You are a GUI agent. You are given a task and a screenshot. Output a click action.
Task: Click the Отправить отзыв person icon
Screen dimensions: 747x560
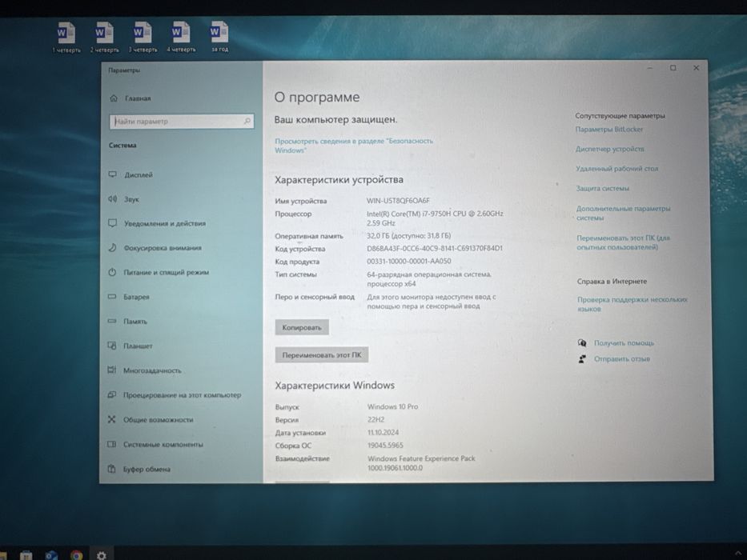tap(582, 358)
